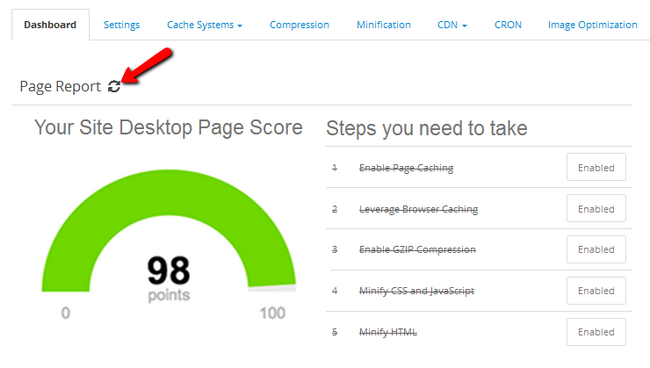Image resolution: width=650 pixels, height=368 pixels.
Task: Go to the Compression tab
Action: 299,25
